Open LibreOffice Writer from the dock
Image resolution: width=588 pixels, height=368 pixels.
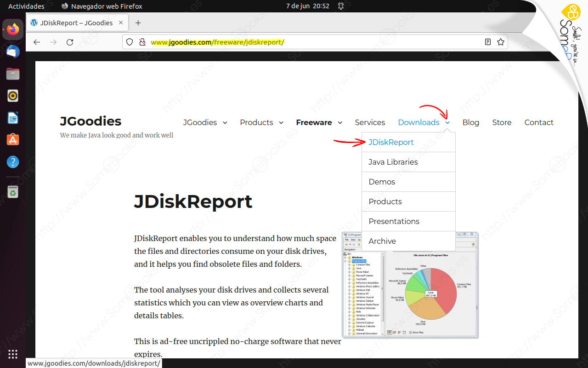(x=12, y=118)
